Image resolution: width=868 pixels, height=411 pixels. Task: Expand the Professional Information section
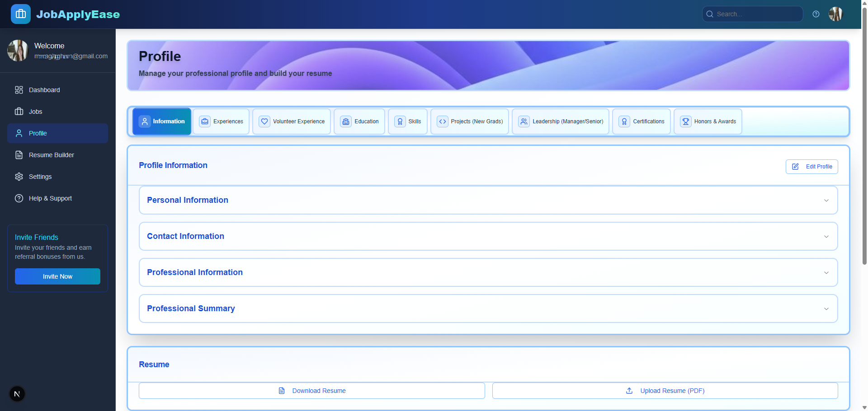point(488,272)
